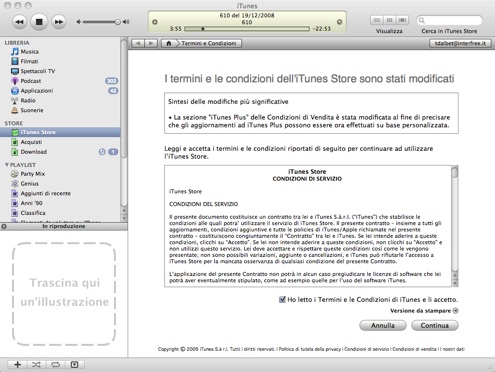Toggle shuffle playback

pos(36,365)
